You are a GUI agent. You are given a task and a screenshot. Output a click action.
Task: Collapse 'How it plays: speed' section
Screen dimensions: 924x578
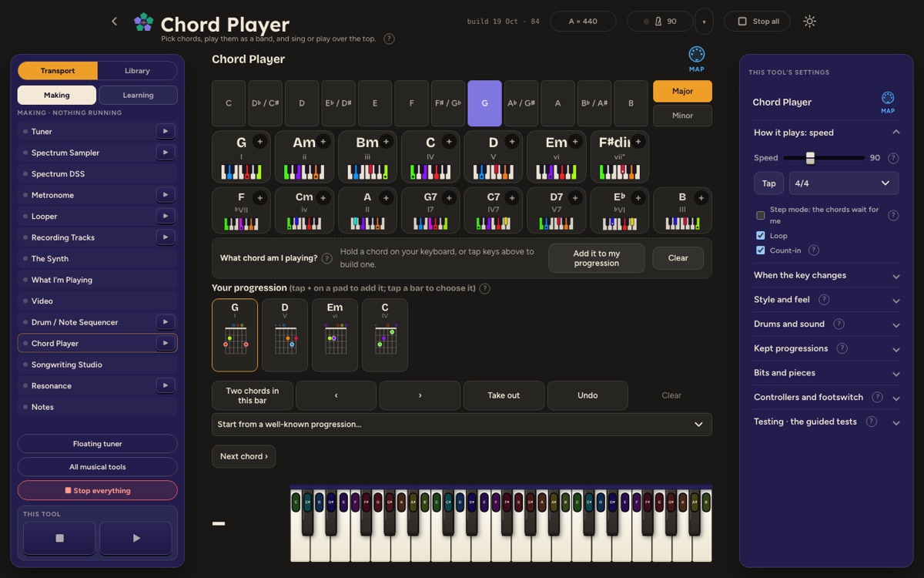pos(826,133)
